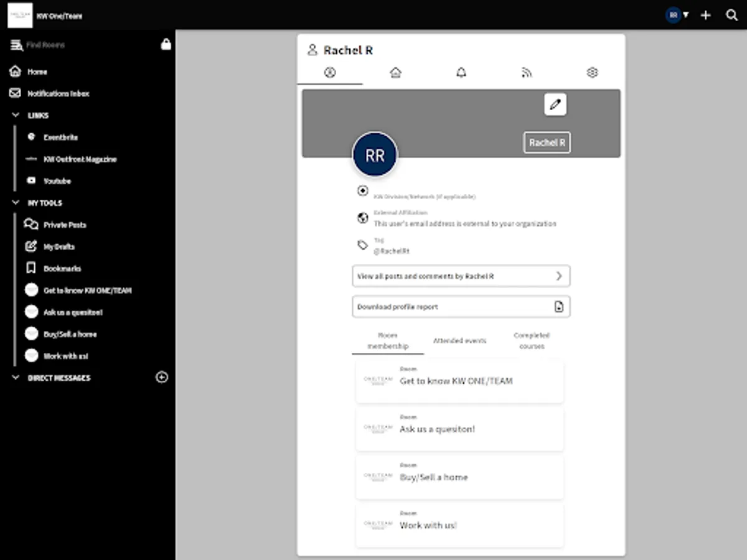The image size is (747, 560).
Task: Click the External Affiliation globe icon
Action: pyautogui.click(x=363, y=218)
